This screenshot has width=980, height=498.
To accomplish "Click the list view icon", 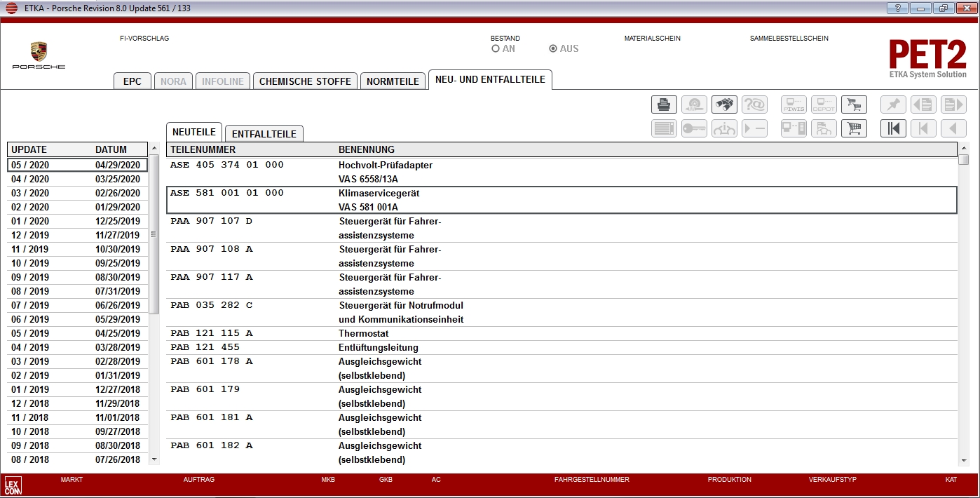I will [x=664, y=128].
